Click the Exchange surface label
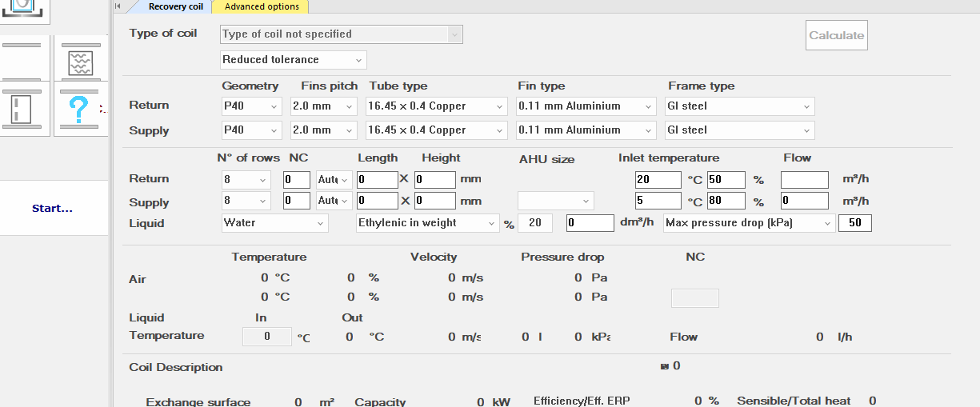 (198, 401)
